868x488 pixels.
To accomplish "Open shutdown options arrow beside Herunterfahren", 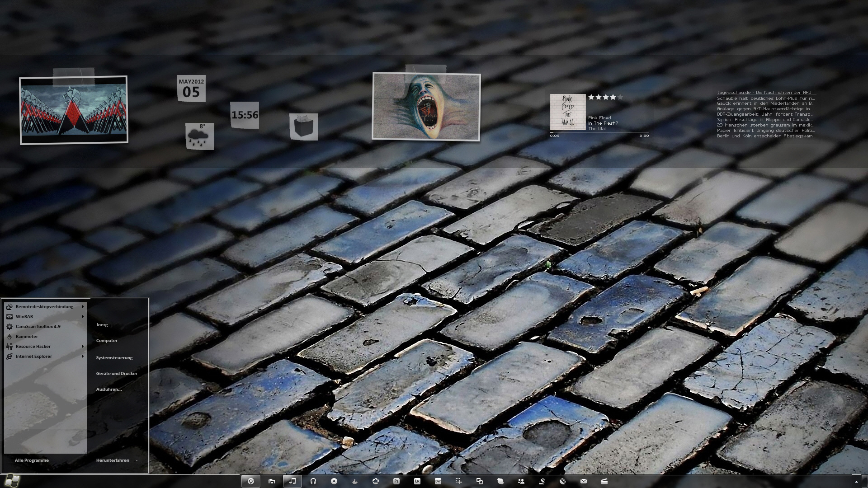I will pyautogui.click(x=137, y=460).
